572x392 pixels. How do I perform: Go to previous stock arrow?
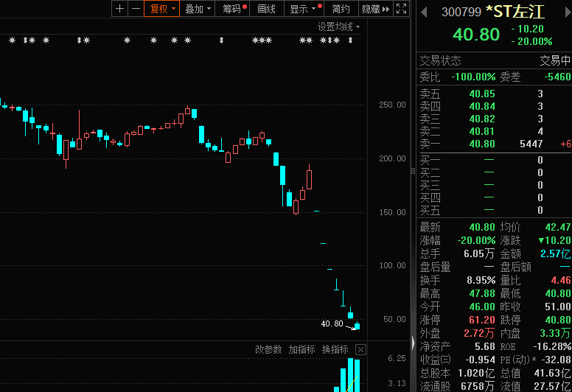(x=424, y=12)
